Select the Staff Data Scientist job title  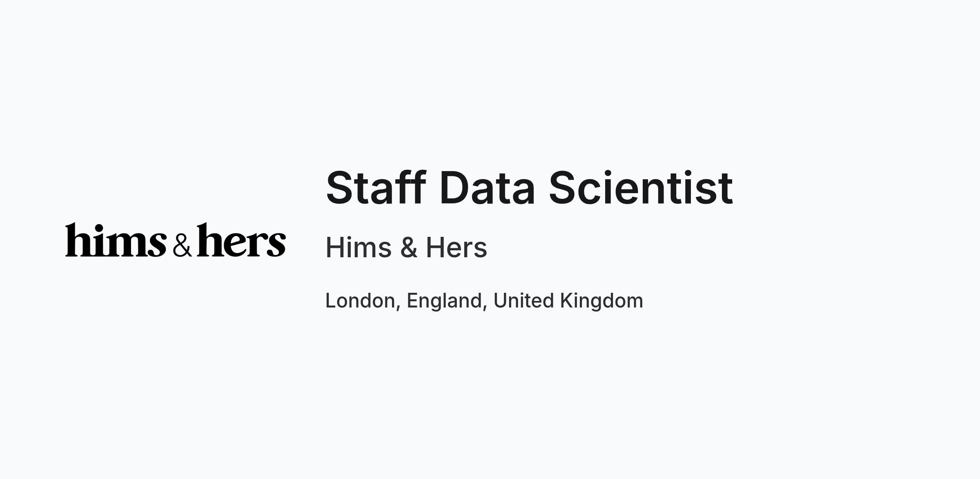coord(529,188)
